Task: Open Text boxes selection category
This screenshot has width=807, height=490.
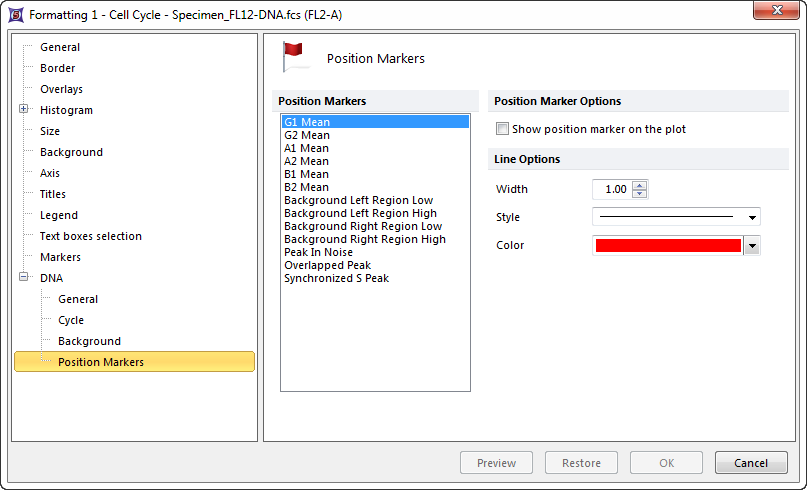Action: click(90, 236)
